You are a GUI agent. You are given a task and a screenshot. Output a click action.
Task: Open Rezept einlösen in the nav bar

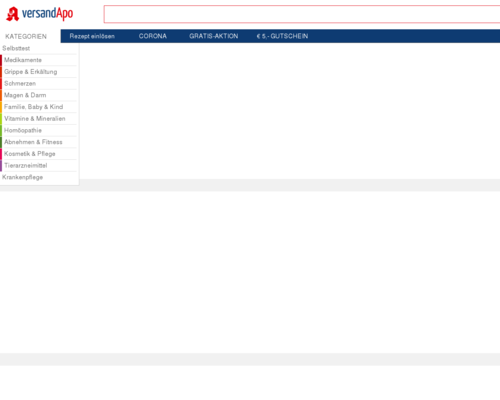click(x=92, y=36)
